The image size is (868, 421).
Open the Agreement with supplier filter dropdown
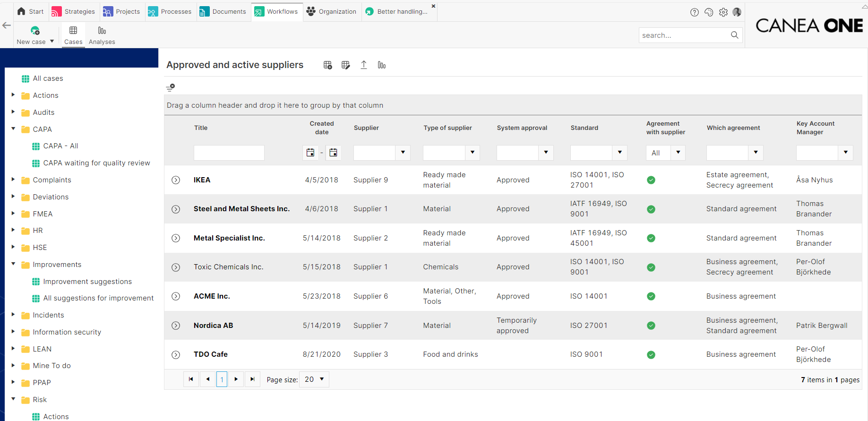(678, 153)
